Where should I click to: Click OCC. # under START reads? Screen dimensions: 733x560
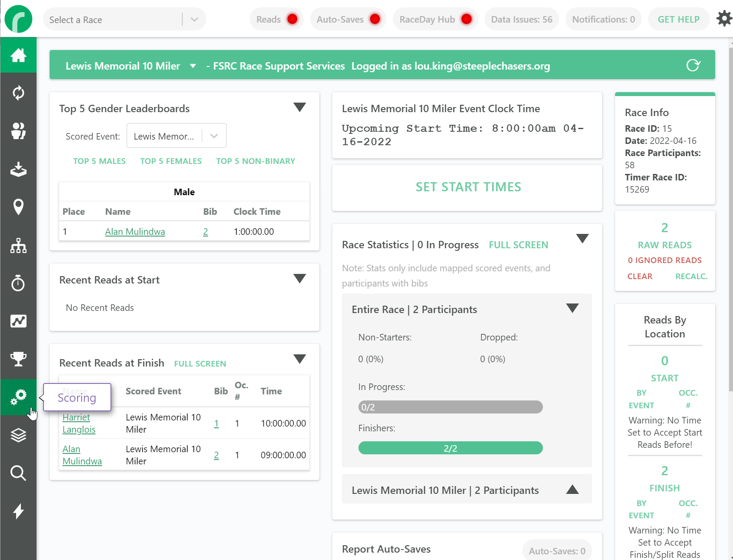(688, 399)
